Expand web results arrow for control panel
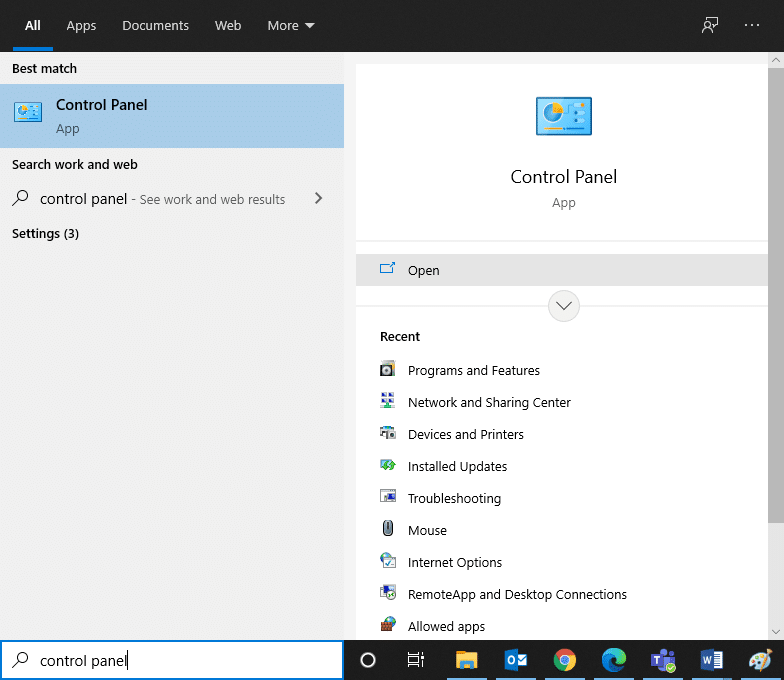The image size is (784, 680). pyautogui.click(x=318, y=199)
